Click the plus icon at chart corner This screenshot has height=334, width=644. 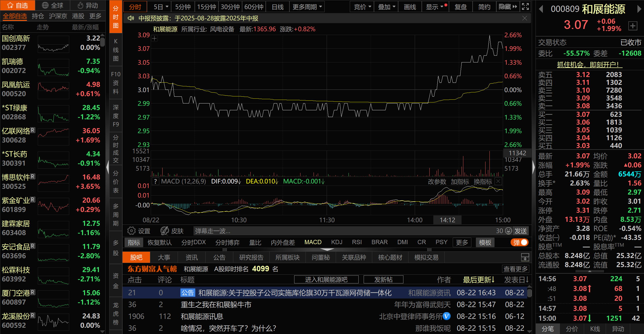click(155, 39)
